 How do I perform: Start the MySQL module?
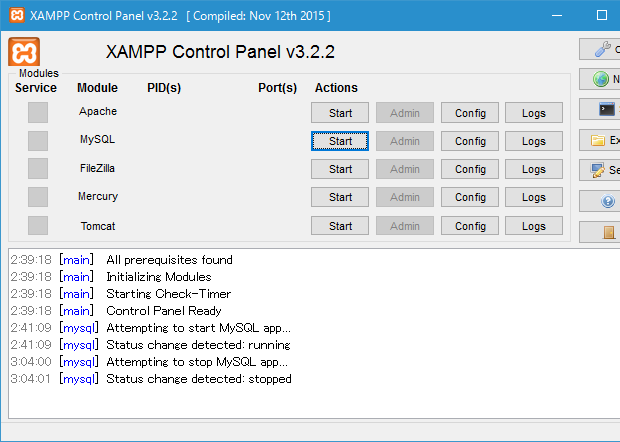pyautogui.click(x=340, y=141)
